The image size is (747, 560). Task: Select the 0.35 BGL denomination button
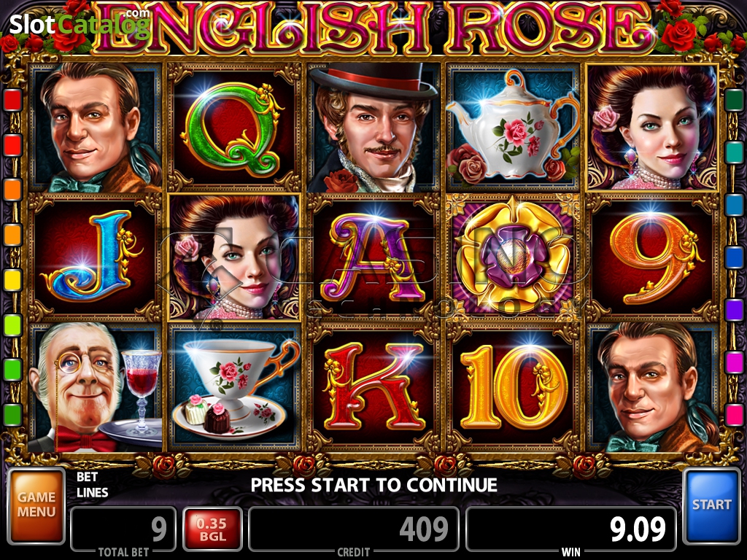pyautogui.click(x=212, y=529)
